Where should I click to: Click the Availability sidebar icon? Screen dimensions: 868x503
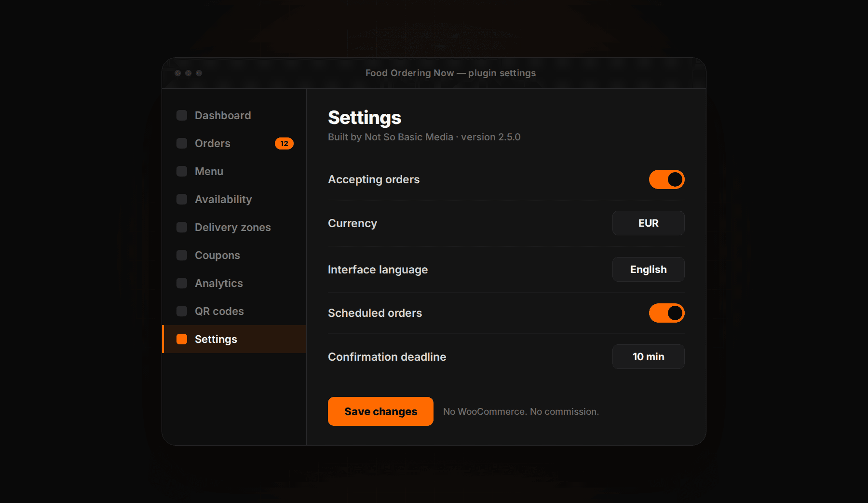182,199
